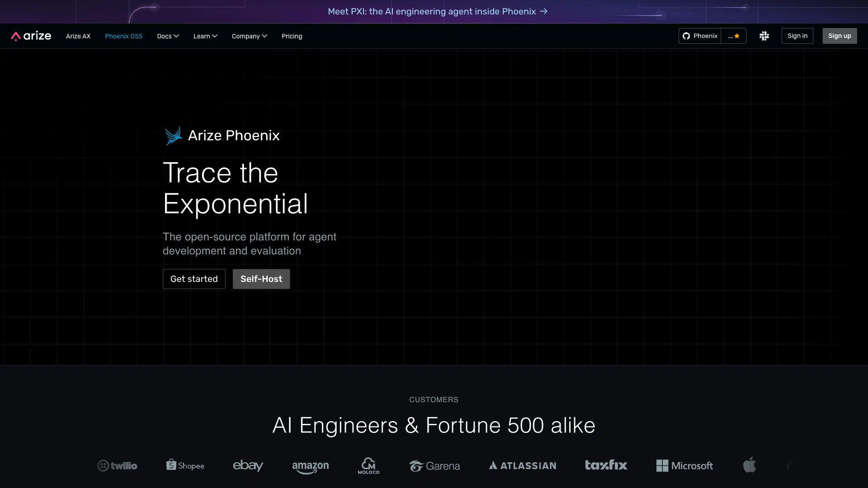
Task: Click the Get started button
Action: tap(194, 279)
